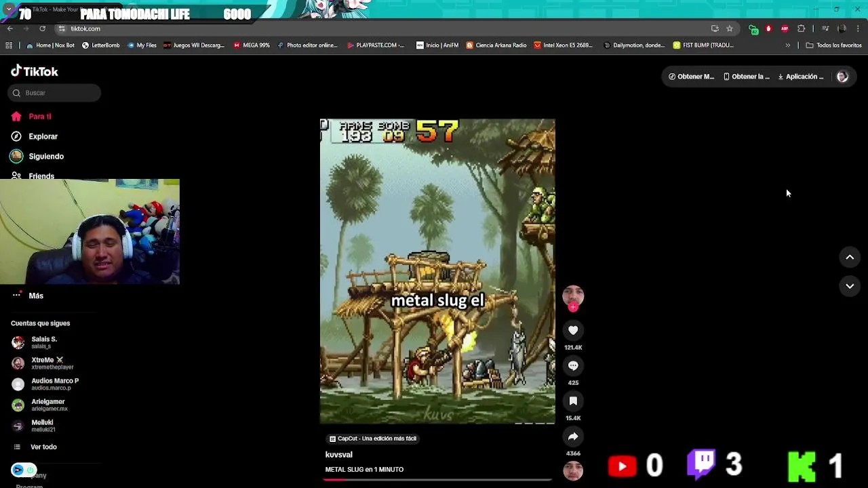Seek within video progress bar
Screen dimensions: 868x488
[x=437, y=479]
